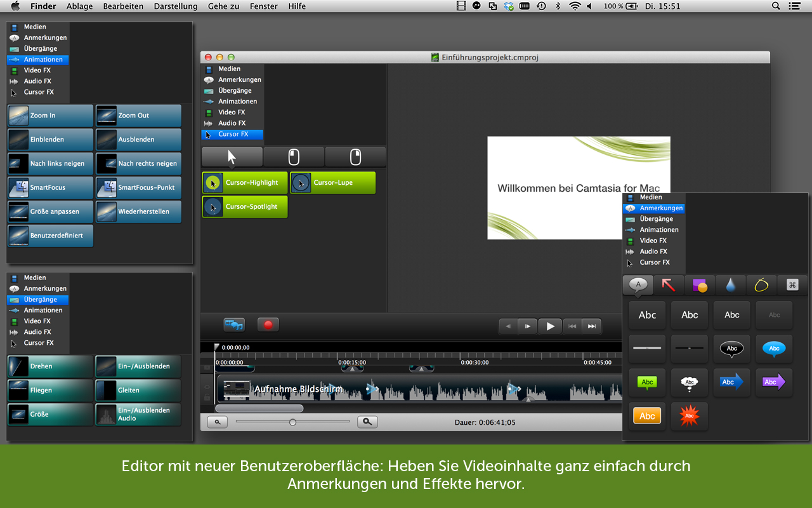
Task: Select the Ein-/Ausblenden Audio transition
Action: pyautogui.click(x=138, y=415)
